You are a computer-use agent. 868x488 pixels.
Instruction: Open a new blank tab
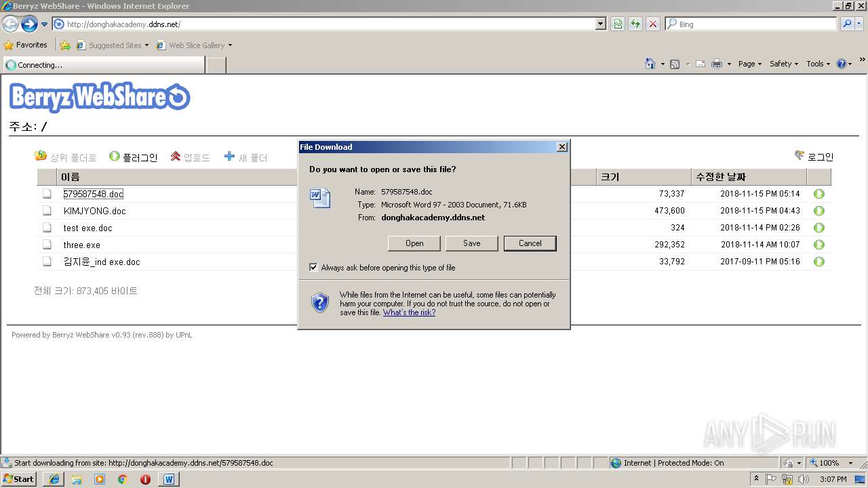point(216,65)
